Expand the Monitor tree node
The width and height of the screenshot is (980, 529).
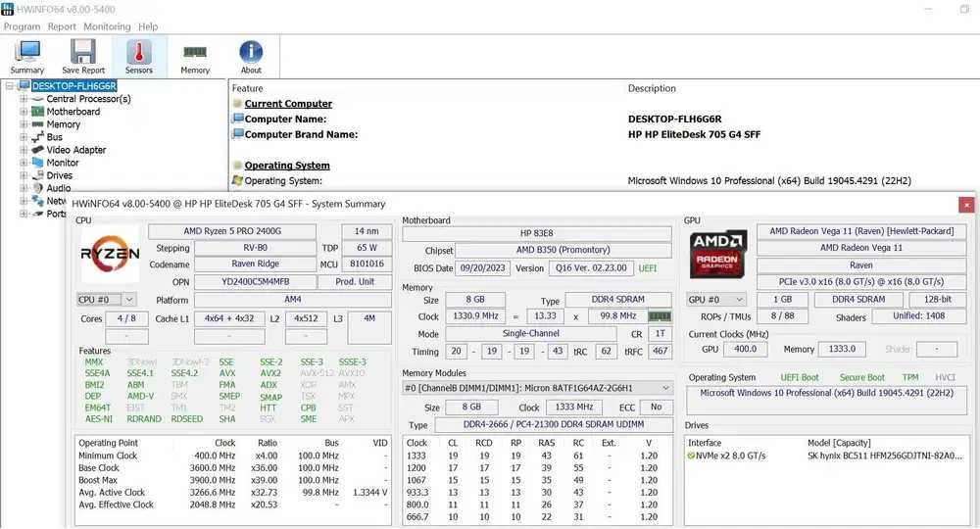[24, 163]
